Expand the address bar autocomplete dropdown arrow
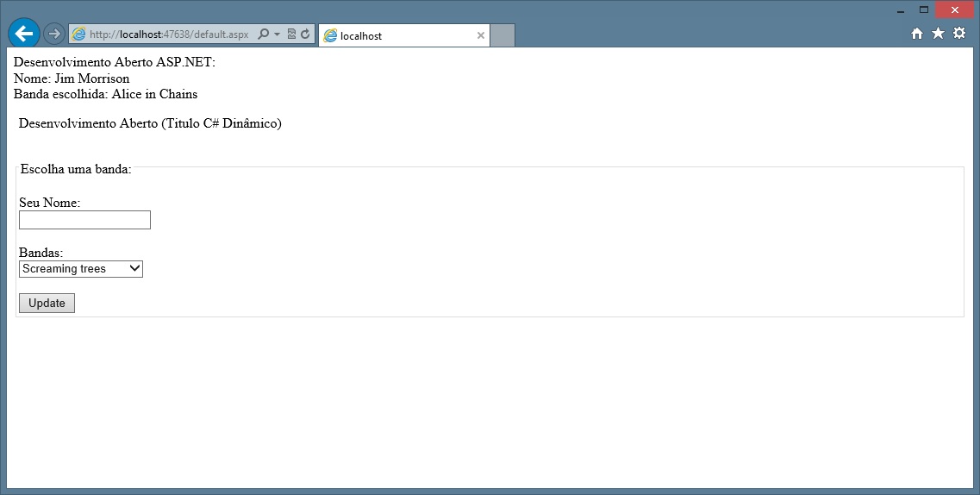Viewport: 980px width, 495px height. (277, 34)
